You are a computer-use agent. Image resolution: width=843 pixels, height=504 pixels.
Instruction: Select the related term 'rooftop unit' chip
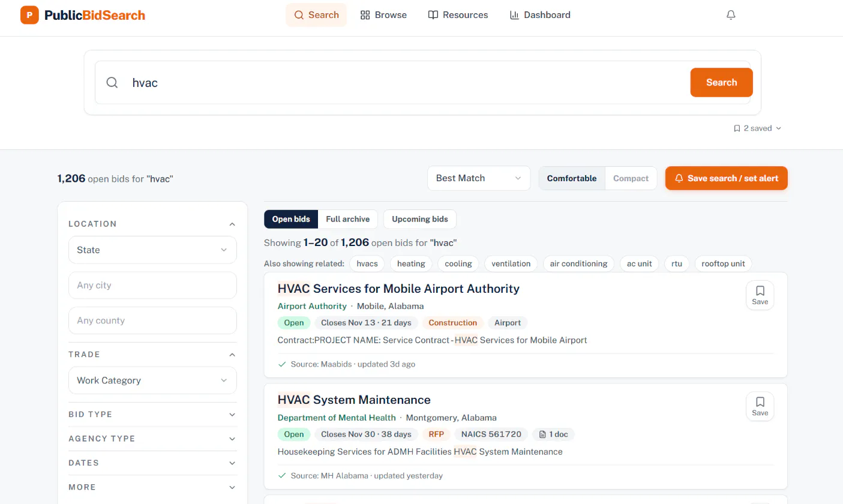723,263
